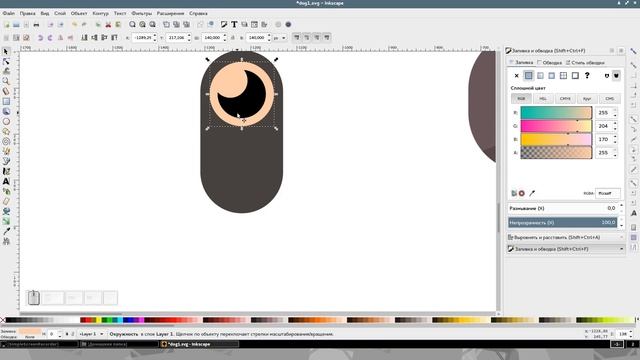The height and width of the screenshot is (360, 640).
Task: Toggle scale stroke width with object
Action: [297, 38]
